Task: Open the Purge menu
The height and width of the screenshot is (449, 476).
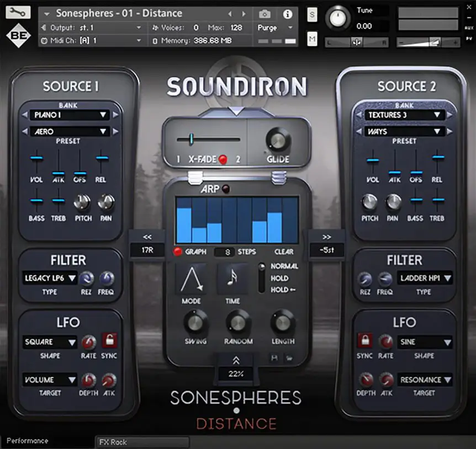Action: point(275,28)
